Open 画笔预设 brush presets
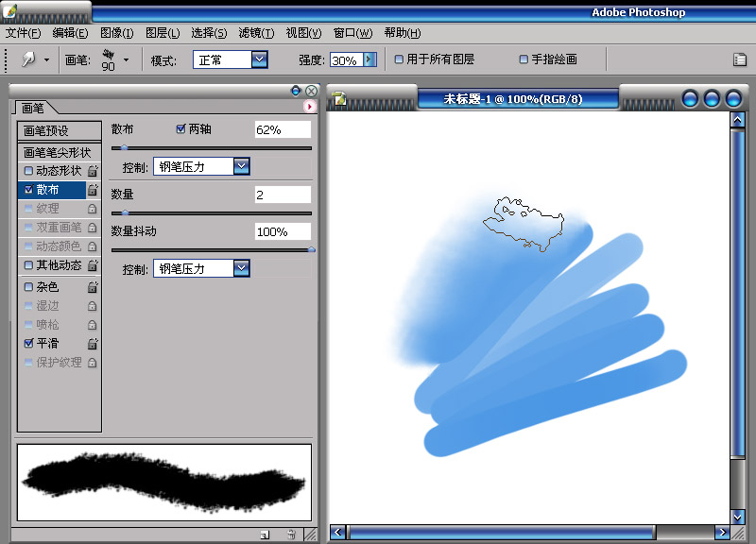Screen dimensions: 756x544 [60, 130]
